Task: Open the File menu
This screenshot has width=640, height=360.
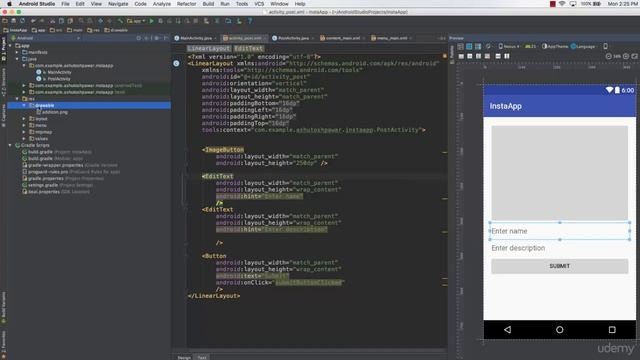Action: tap(65, 4)
